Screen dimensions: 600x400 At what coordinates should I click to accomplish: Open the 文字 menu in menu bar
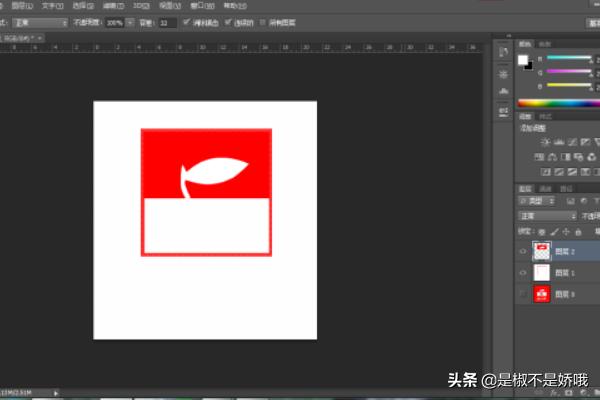tap(46, 5)
